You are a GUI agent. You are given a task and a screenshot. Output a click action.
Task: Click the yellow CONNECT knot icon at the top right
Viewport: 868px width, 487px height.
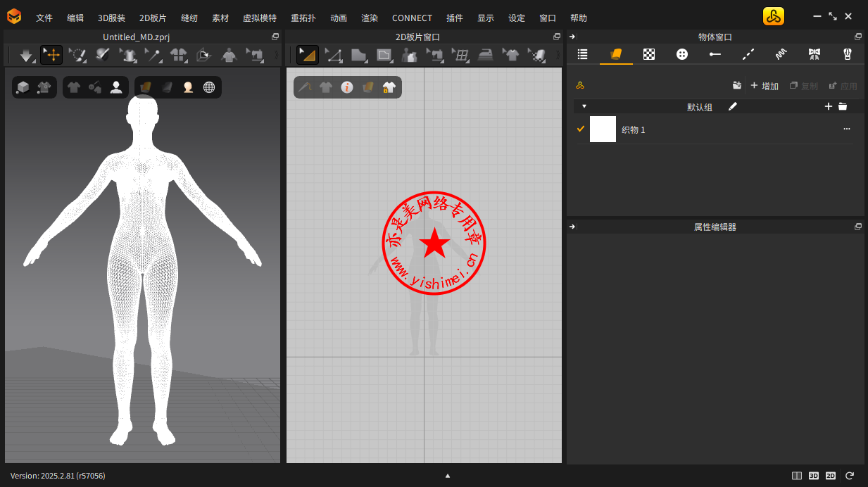click(x=773, y=17)
